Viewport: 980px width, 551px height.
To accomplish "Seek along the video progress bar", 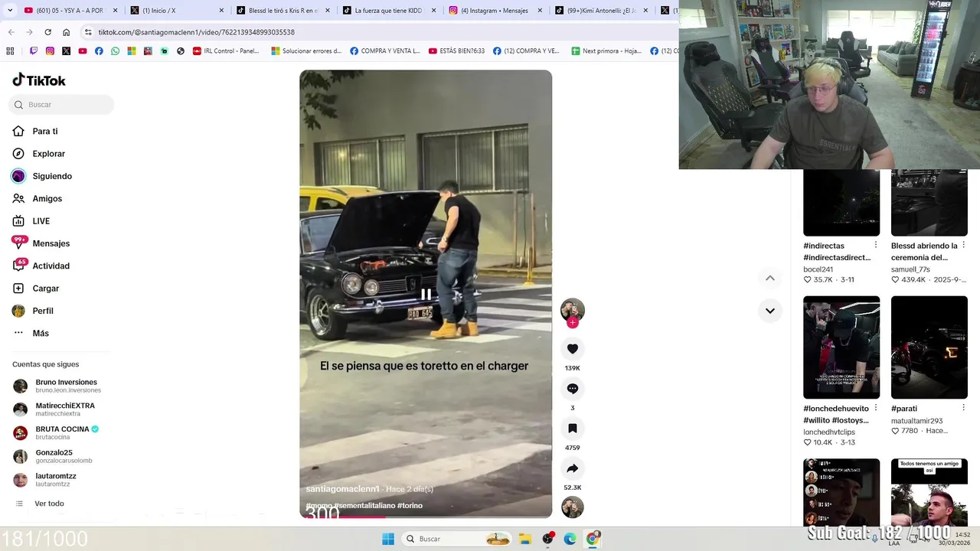I will pyautogui.click(x=426, y=517).
